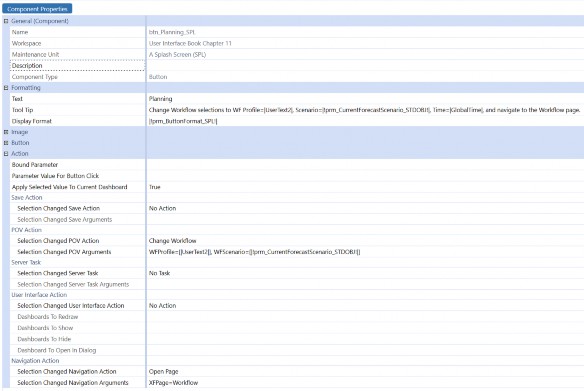Select Selection Changed Save Arguments label
Image resolution: width=584 pixels, height=391 pixels.
pos(64,220)
